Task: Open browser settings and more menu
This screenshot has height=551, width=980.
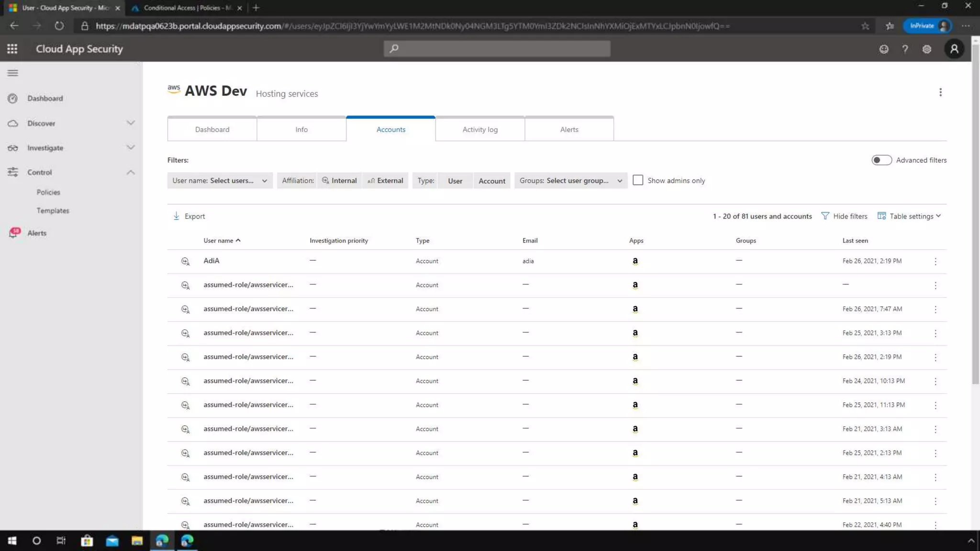Action: (x=966, y=26)
